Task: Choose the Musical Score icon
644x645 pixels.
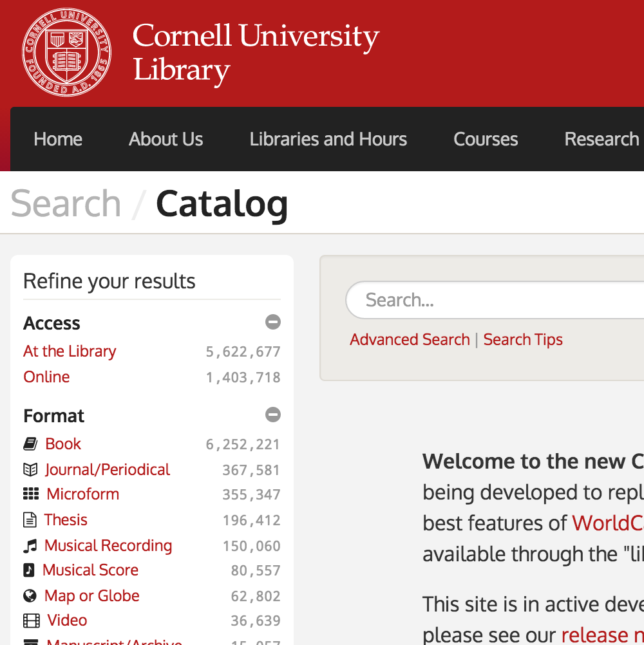Action: tap(29, 570)
